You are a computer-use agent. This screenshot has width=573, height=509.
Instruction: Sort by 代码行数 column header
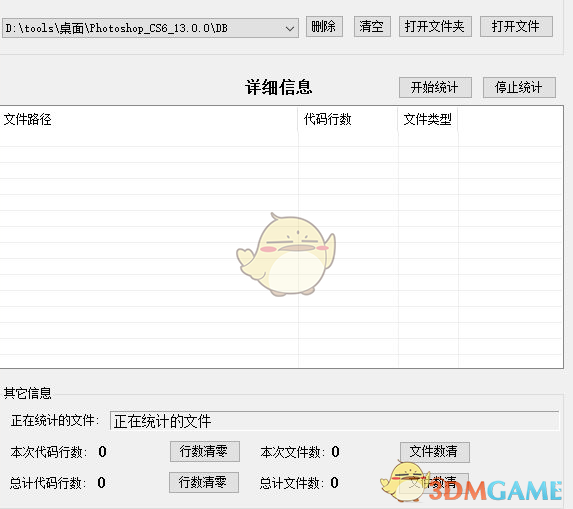click(x=348, y=119)
